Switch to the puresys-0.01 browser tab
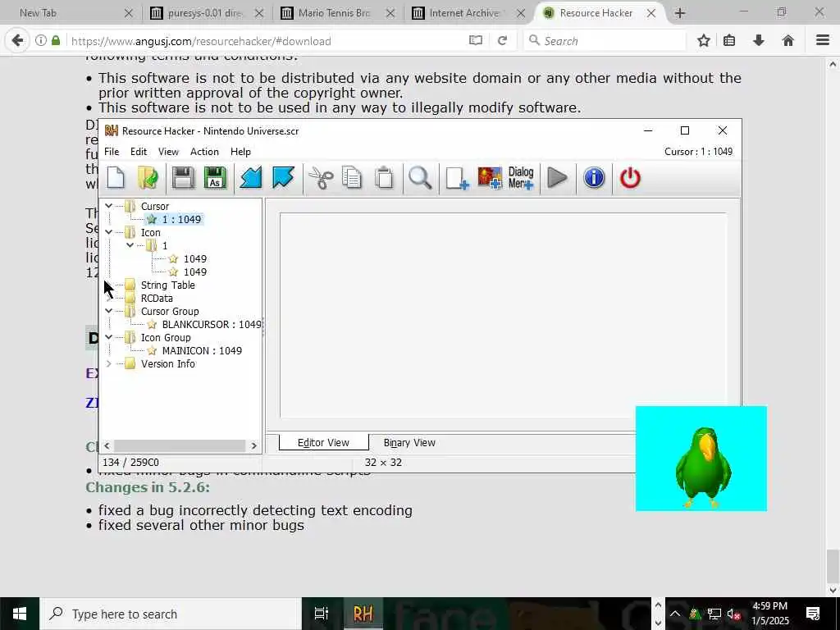Screen dimensions: 840x630 [x=208, y=13]
